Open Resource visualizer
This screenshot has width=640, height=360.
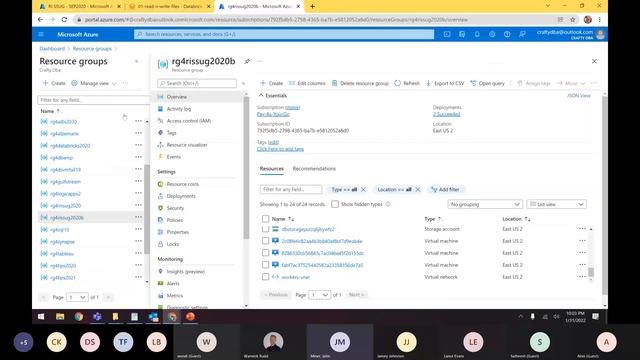point(187,145)
